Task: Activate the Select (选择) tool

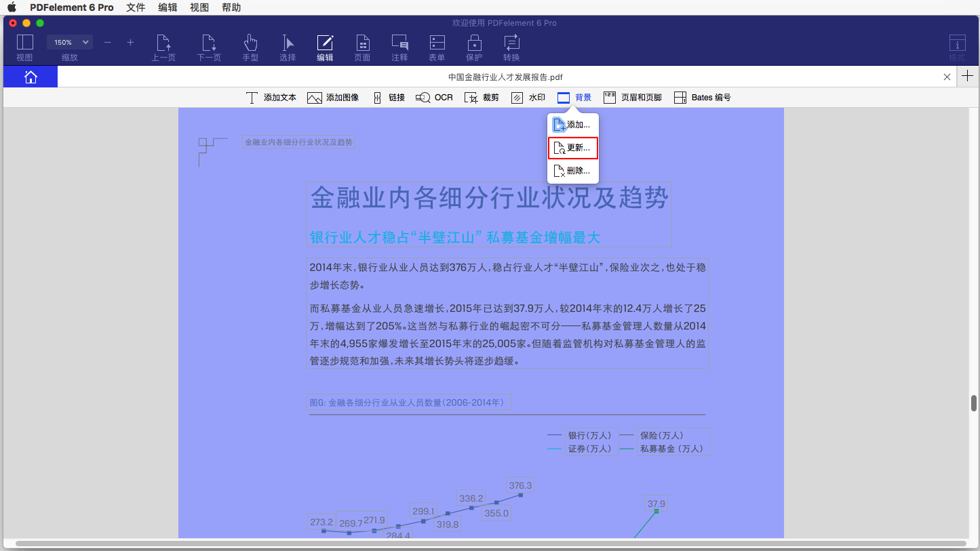Action: [x=288, y=47]
